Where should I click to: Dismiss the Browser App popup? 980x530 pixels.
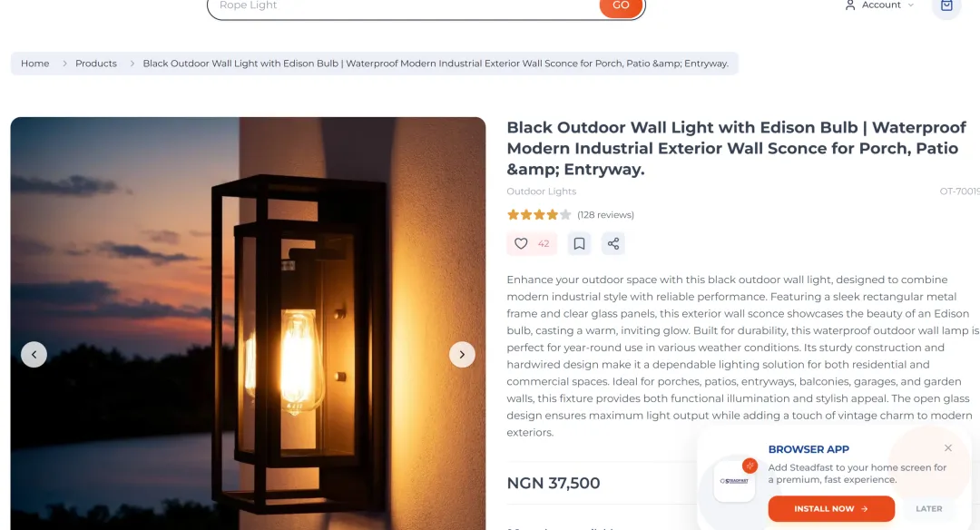(948, 448)
